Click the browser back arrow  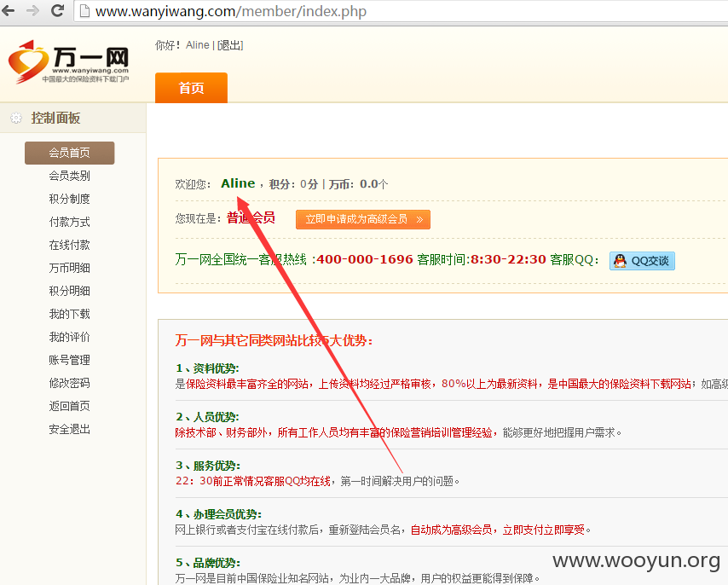tap(9, 10)
